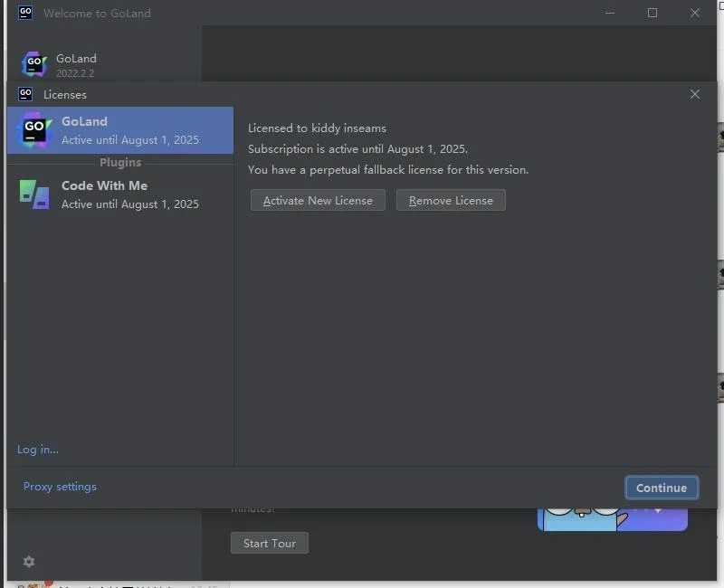Maximize the Welcome to GoLand window
Image resolution: width=724 pixels, height=588 pixels.
click(x=652, y=13)
